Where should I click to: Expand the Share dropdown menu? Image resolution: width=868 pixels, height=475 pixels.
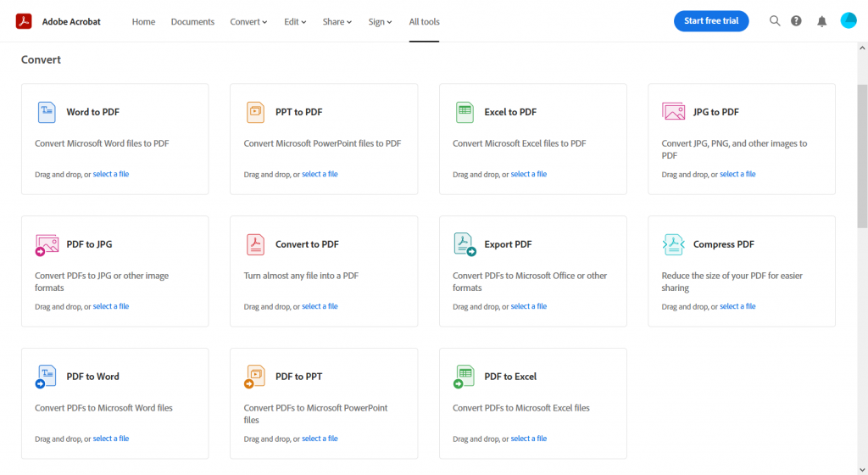coord(337,21)
